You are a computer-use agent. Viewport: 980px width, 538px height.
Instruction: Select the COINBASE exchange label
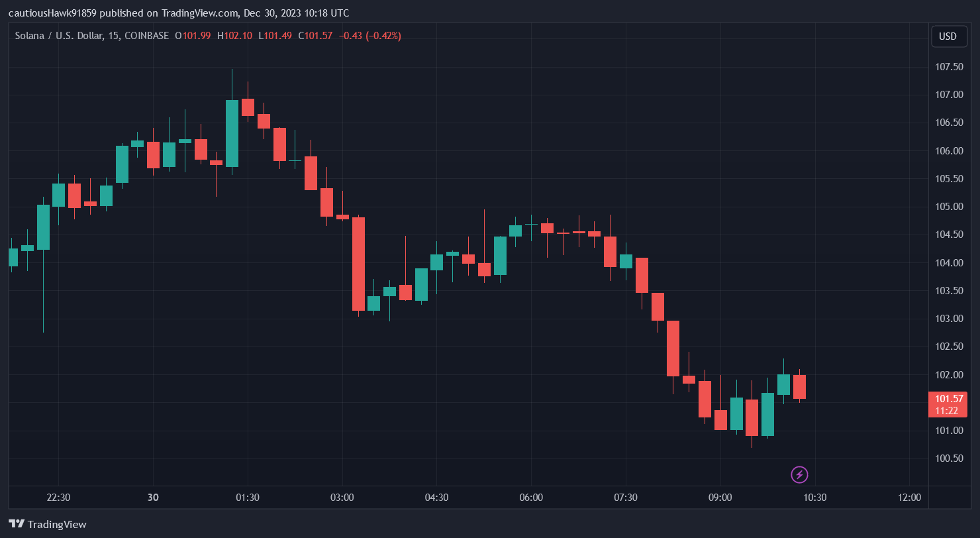pyautogui.click(x=146, y=36)
